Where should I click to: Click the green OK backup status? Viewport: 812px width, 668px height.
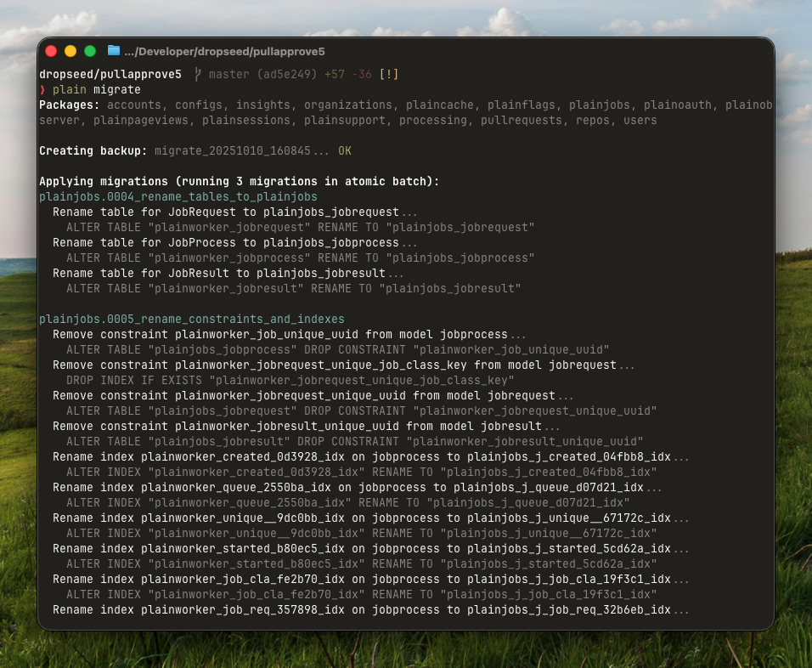pos(345,151)
